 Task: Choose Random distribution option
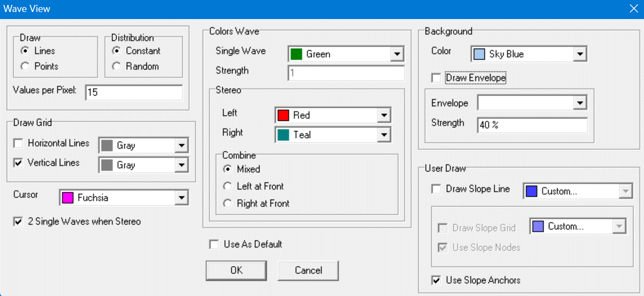116,66
